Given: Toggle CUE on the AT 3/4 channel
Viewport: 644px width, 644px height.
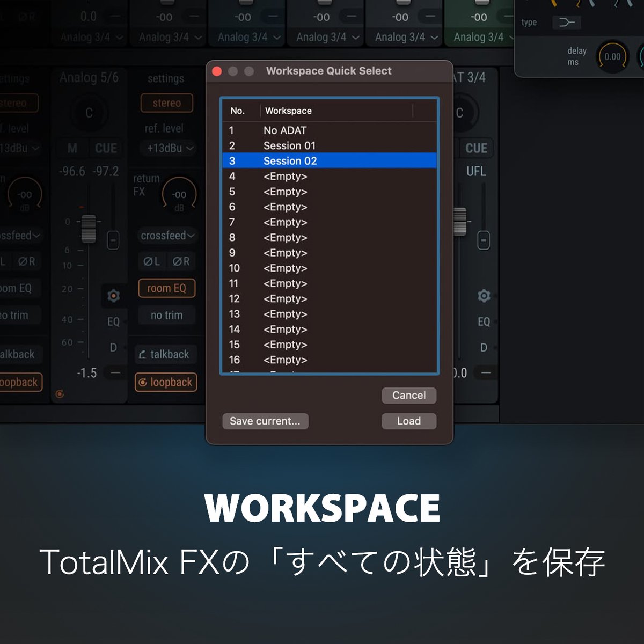Looking at the screenshot, I should [x=476, y=148].
